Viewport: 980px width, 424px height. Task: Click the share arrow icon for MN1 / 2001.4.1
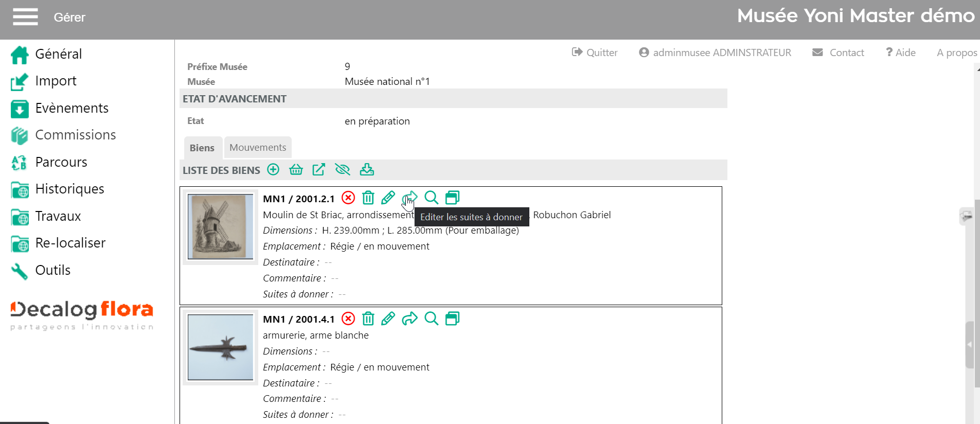point(409,319)
